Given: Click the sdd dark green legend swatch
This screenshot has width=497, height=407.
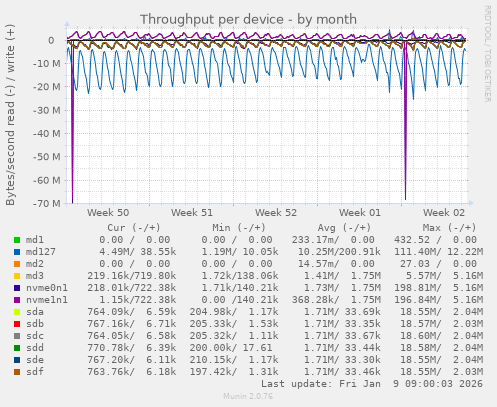Looking at the screenshot, I should [17, 348].
